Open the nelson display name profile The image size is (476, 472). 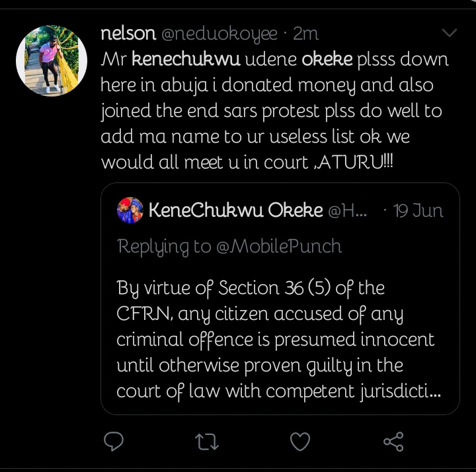[x=128, y=34]
